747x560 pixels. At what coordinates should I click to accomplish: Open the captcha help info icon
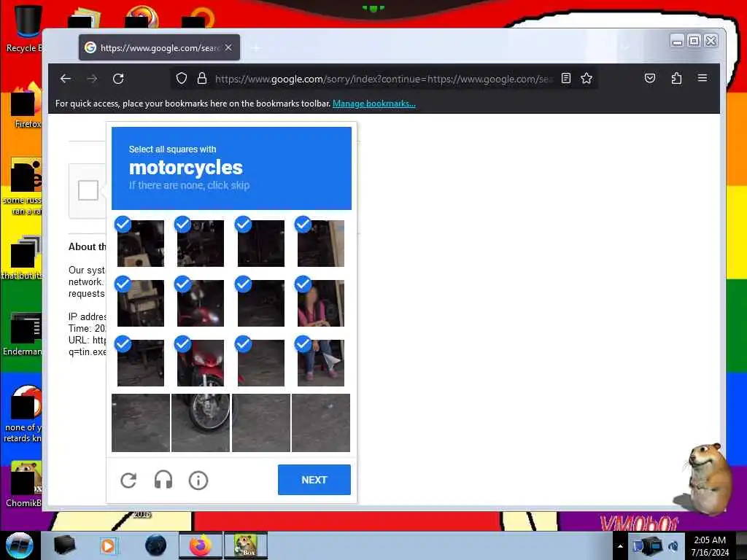tap(198, 480)
